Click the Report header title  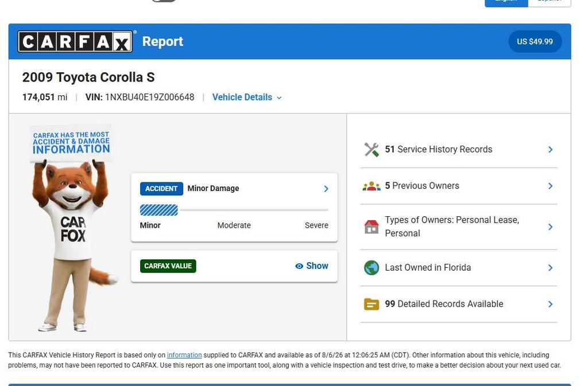click(163, 41)
